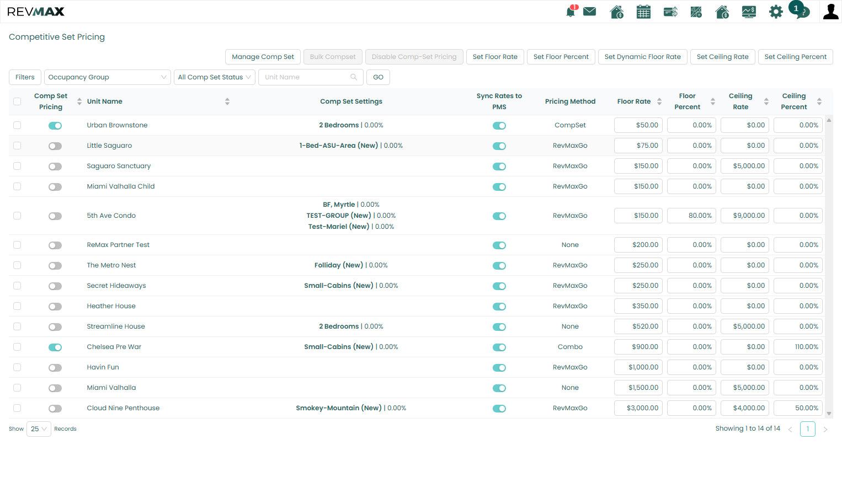Open the user profile icon
The width and height of the screenshot is (842, 504).
(x=830, y=12)
